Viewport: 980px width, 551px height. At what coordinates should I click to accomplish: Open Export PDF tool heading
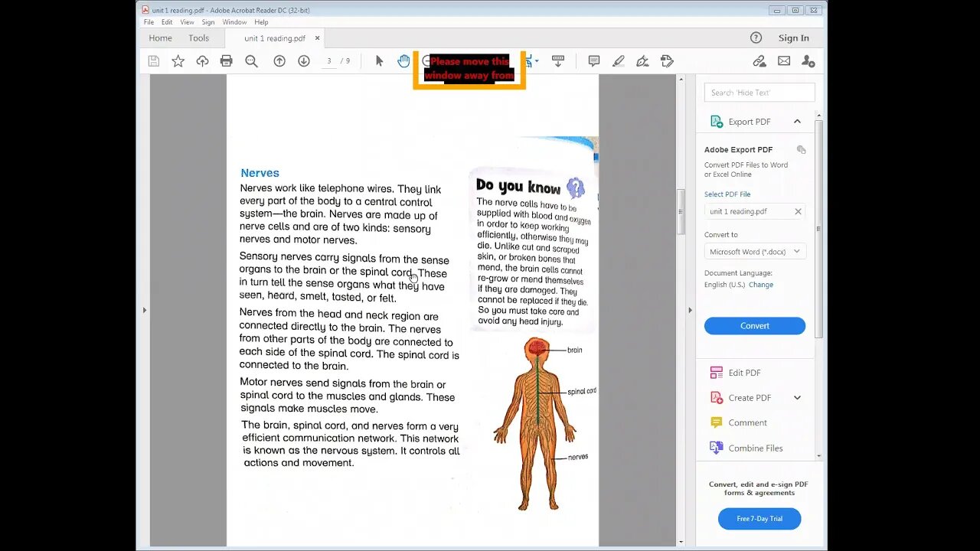coord(750,122)
